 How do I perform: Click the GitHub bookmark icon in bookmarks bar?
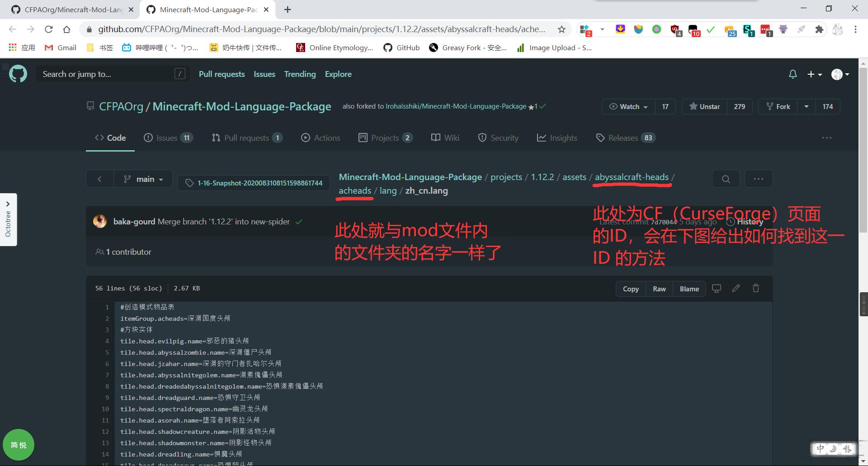[x=387, y=48]
